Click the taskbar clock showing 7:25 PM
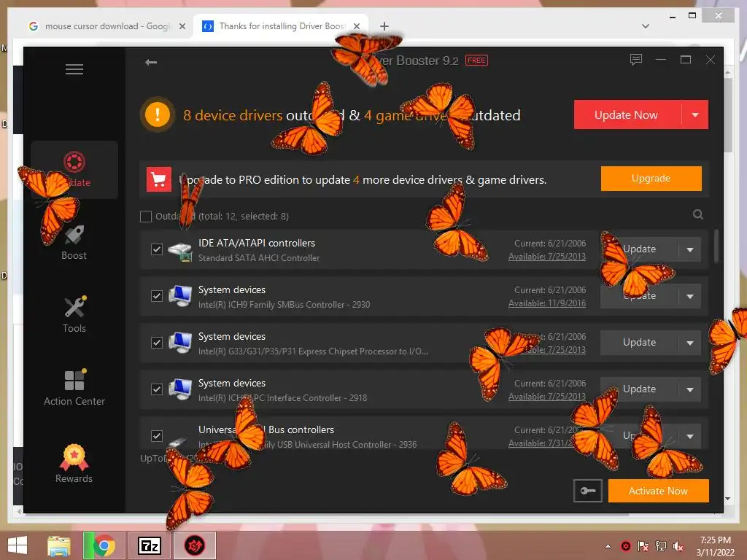Viewport: 747px width, 560px height. tap(715, 546)
